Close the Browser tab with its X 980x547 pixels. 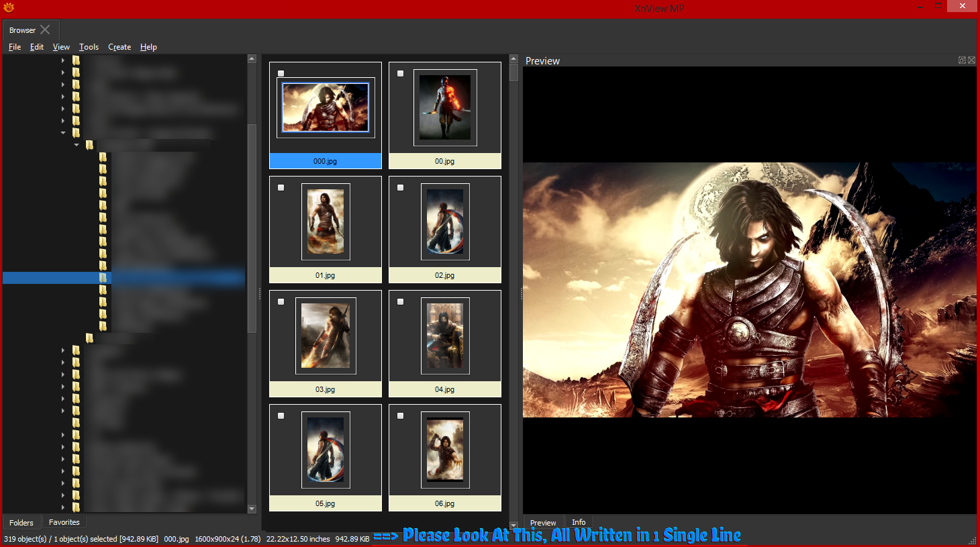coord(45,30)
